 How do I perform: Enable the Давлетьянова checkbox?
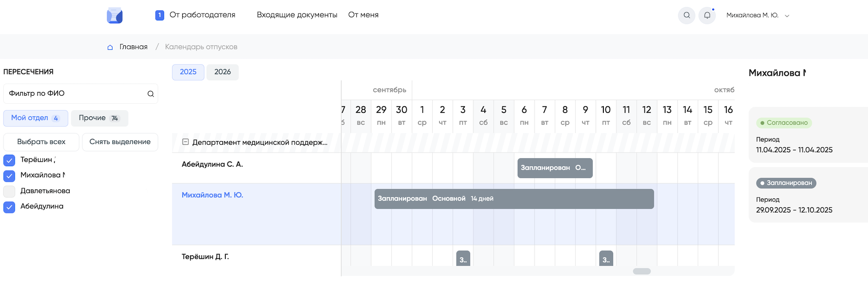pos(9,191)
